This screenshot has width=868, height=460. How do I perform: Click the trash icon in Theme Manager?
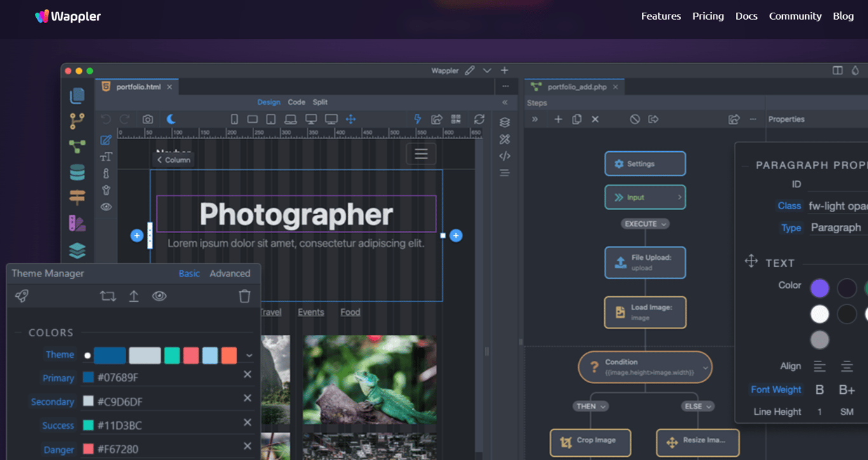245,296
